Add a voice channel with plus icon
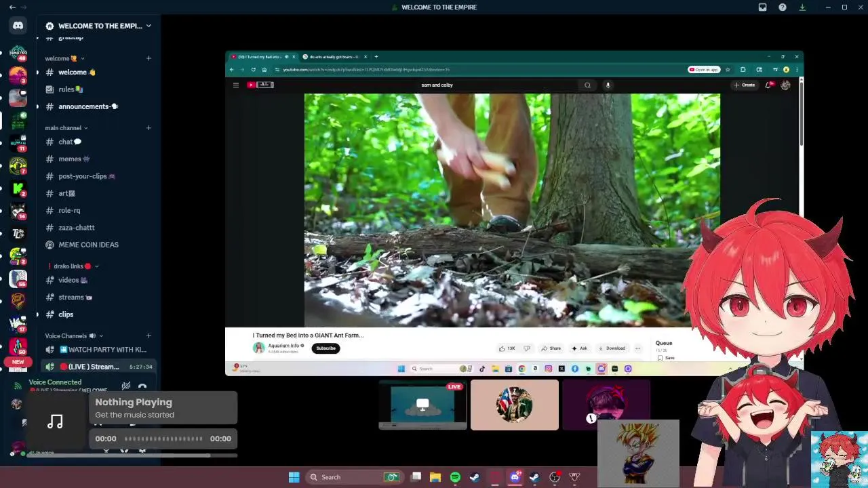 149,335
